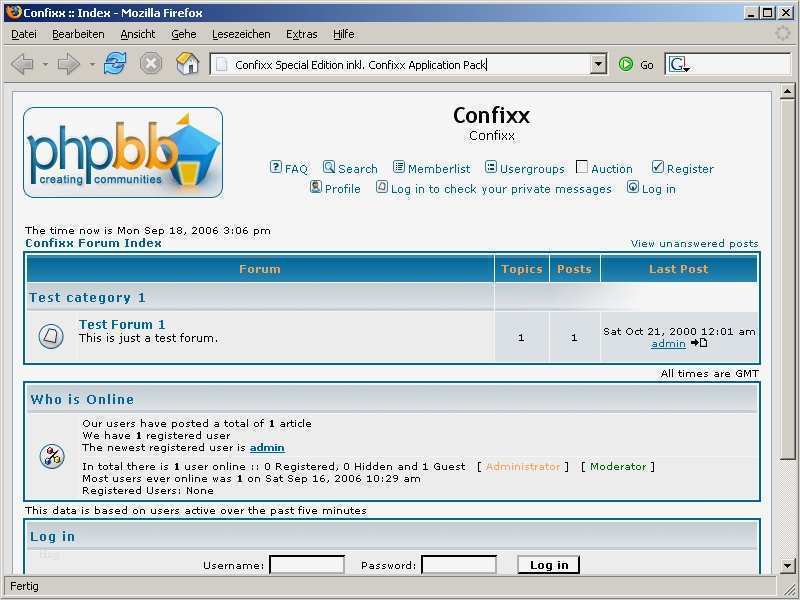Open the Auction link

(x=612, y=169)
